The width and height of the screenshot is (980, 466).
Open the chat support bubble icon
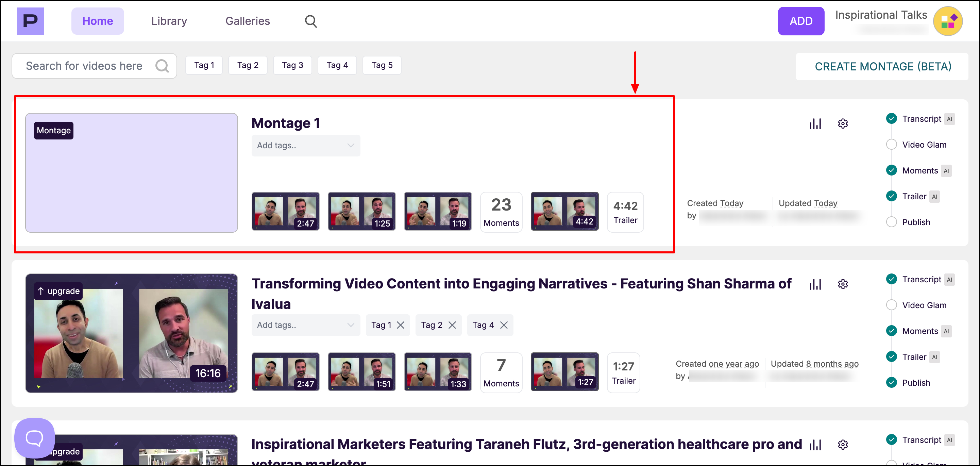coord(34,438)
